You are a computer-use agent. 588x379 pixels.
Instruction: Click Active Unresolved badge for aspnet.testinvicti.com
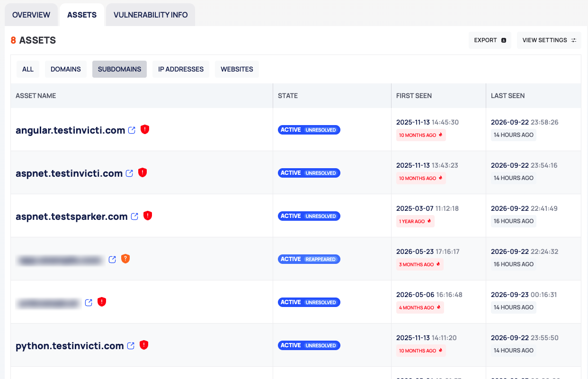coord(309,173)
